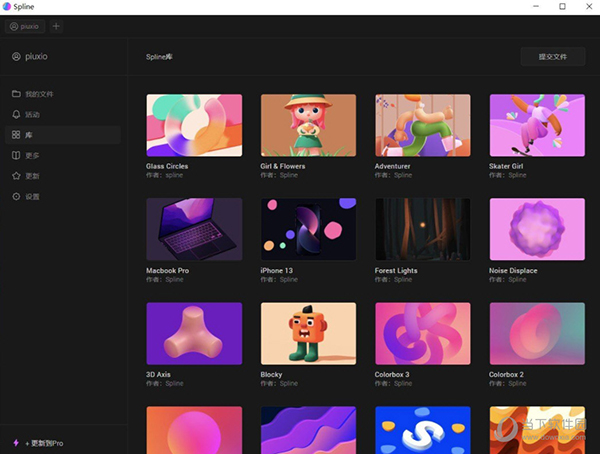Select 更多 menu label
Image resolution: width=600 pixels, height=454 pixels.
[x=33, y=155]
